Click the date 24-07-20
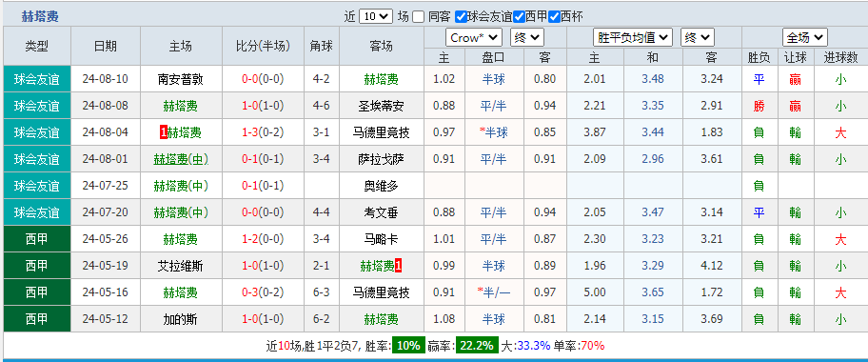The width and height of the screenshot is (868, 362). (106, 212)
